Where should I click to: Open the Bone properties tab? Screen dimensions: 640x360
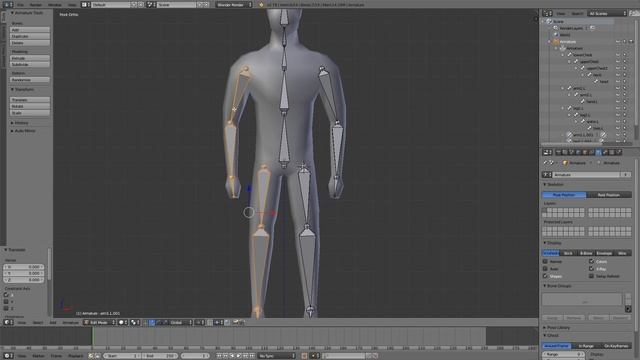606,152
